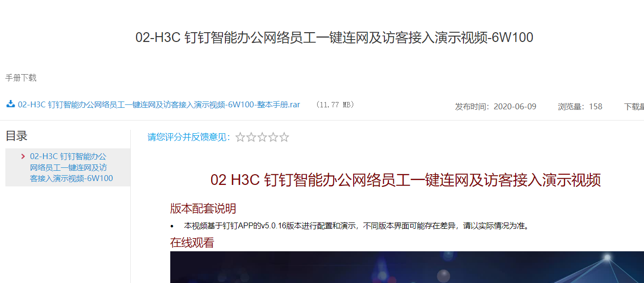Click the 浏览量 158 counter
The height and width of the screenshot is (283, 644).
pyautogui.click(x=580, y=106)
